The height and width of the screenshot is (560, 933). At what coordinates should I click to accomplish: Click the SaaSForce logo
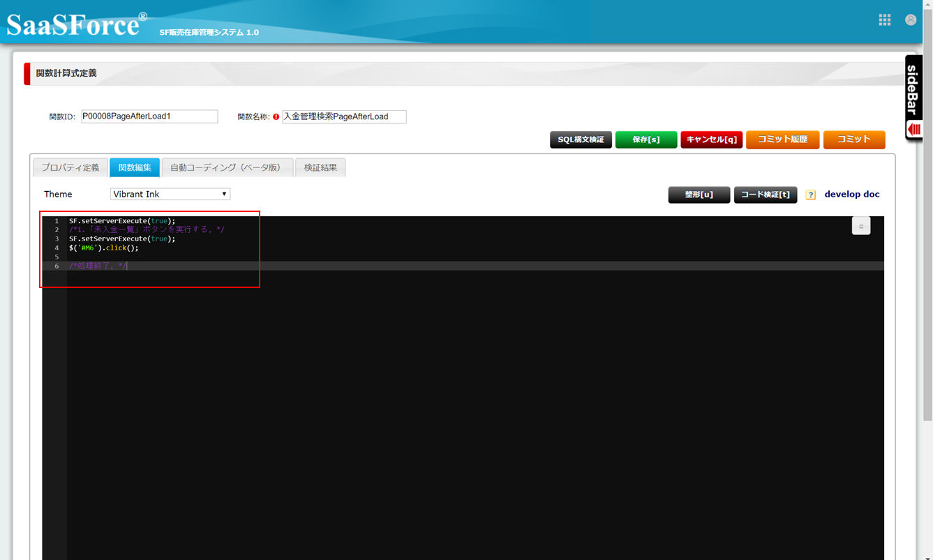[76, 24]
